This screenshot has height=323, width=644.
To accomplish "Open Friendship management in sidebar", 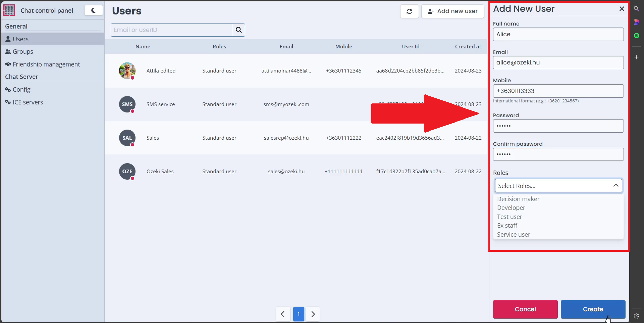I will pyautogui.click(x=46, y=64).
